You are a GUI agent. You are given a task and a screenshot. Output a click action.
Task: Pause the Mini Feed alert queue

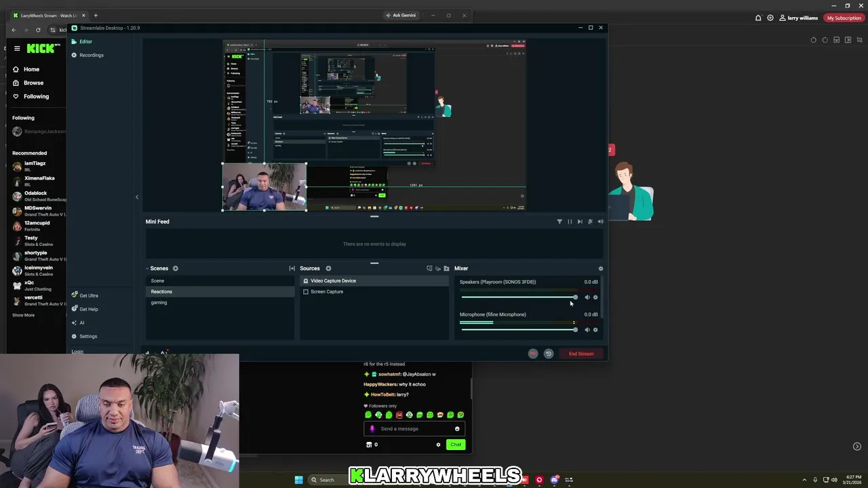(570, 222)
